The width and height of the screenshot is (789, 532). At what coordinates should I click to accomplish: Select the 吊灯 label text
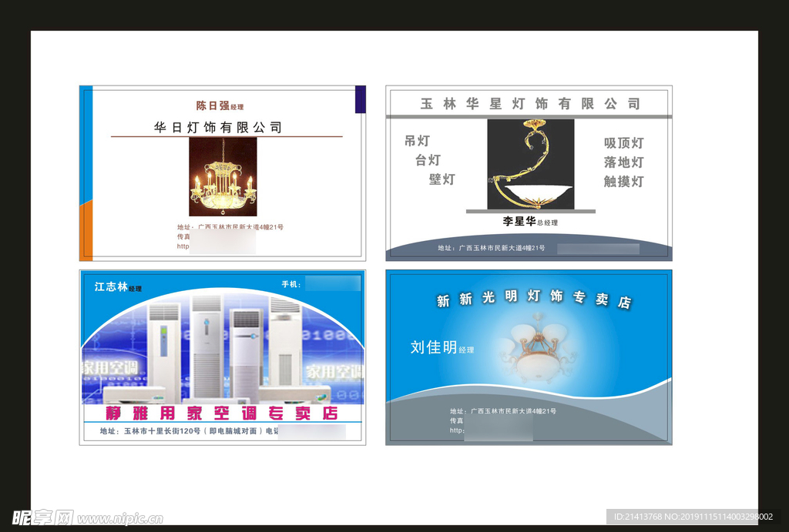coord(417,141)
